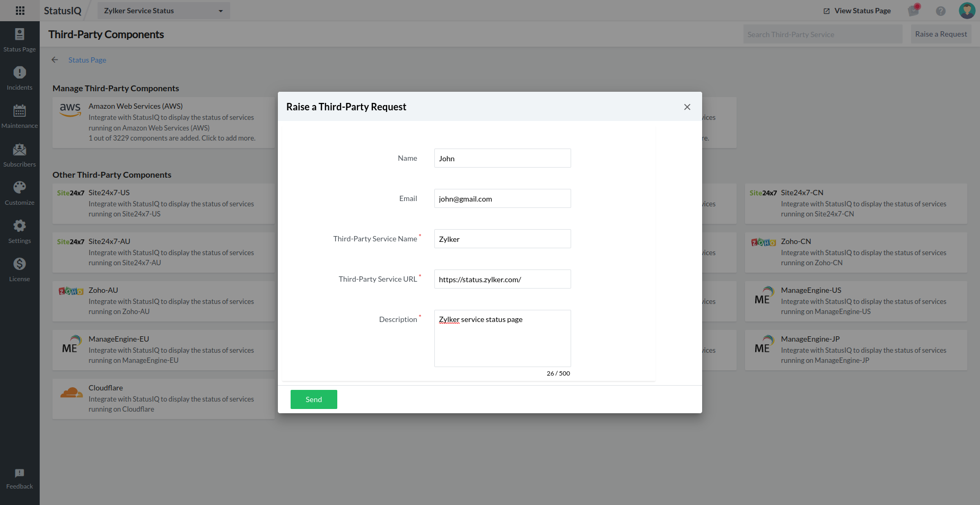980x505 pixels.
Task: Open the Customize section
Action: (20, 192)
